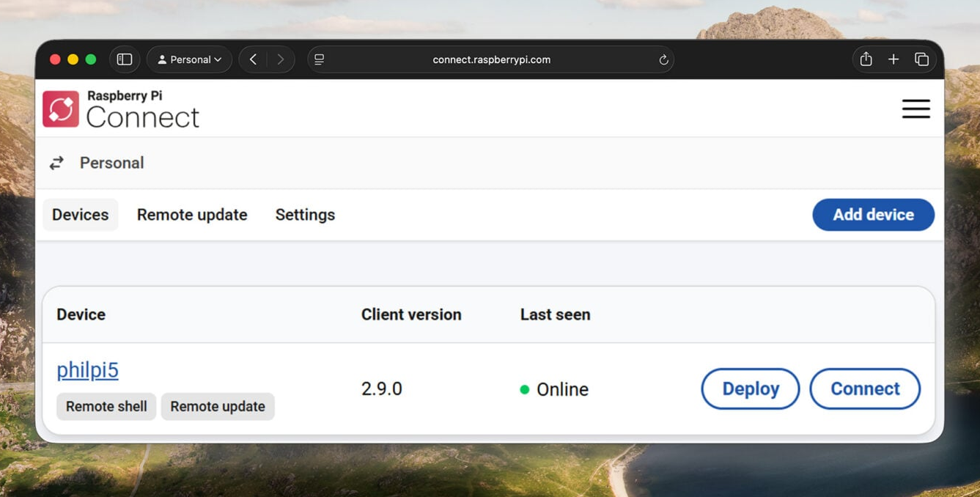Open the philpi5 device link
980x497 pixels.
(87, 370)
